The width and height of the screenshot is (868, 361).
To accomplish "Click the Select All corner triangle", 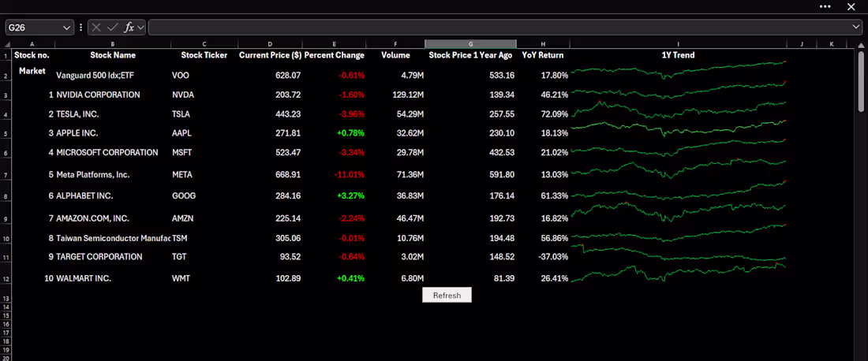I will (7, 44).
